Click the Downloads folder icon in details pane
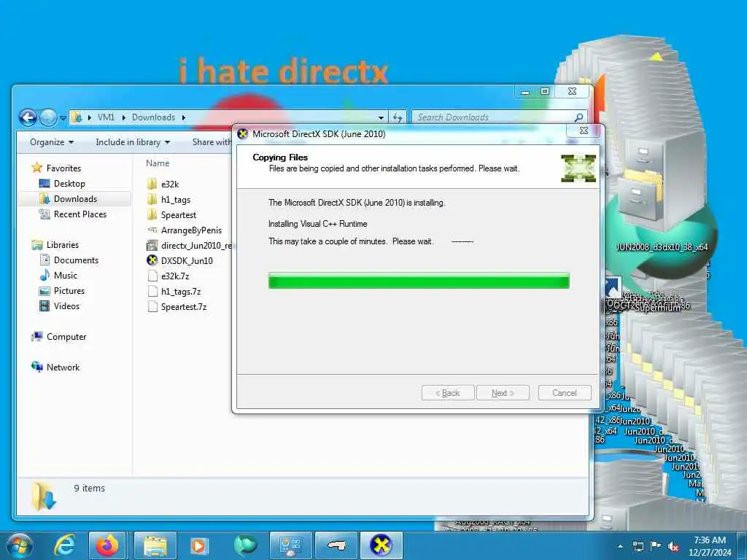This screenshot has height=560, width=747. point(44,496)
